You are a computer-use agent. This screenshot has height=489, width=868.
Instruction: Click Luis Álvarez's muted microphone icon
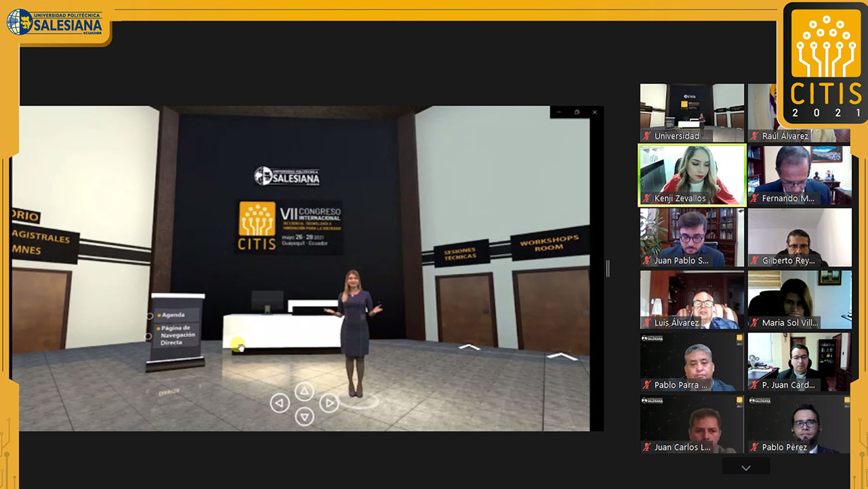click(x=647, y=323)
